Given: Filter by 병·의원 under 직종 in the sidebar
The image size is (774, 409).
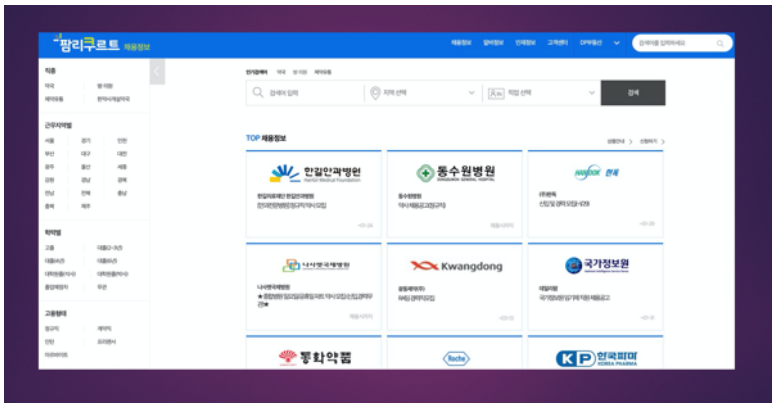Looking at the screenshot, I should pyautogui.click(x=105, y=86).
